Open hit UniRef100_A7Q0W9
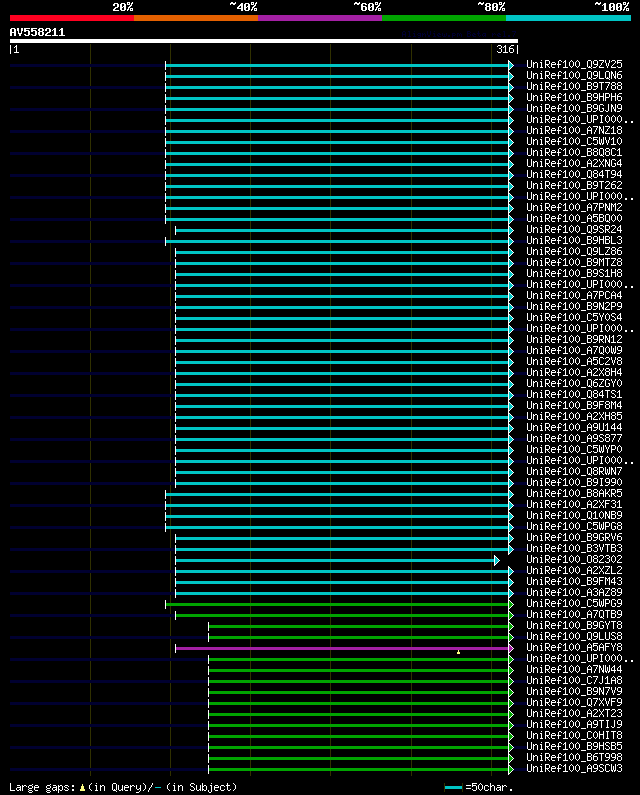 [x=574, y=350]
